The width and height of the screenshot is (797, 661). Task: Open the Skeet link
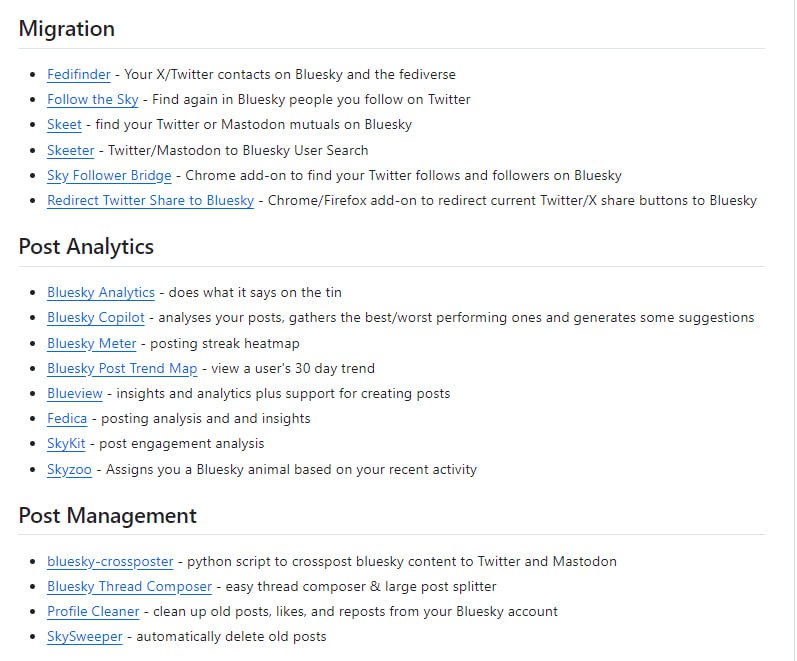tap(64, 125)
